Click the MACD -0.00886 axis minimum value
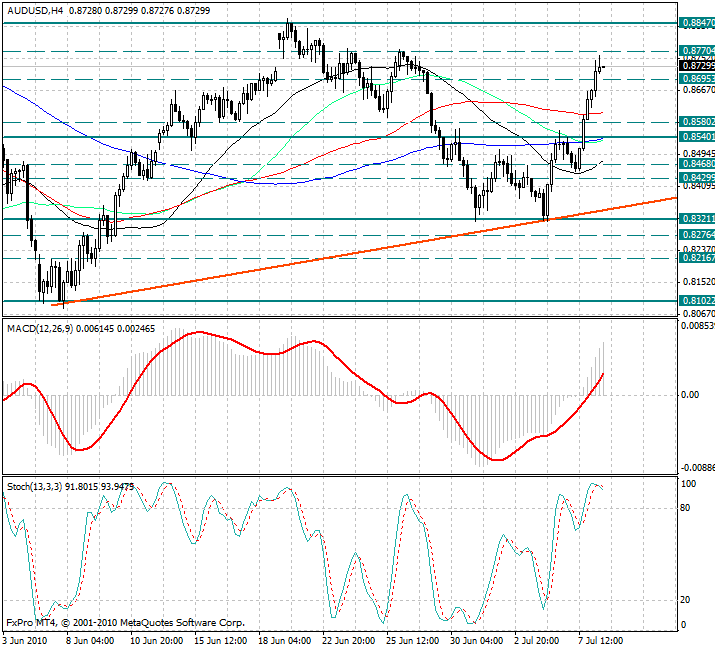The height and width of the screenshot is (648, 715). [698, 468]
